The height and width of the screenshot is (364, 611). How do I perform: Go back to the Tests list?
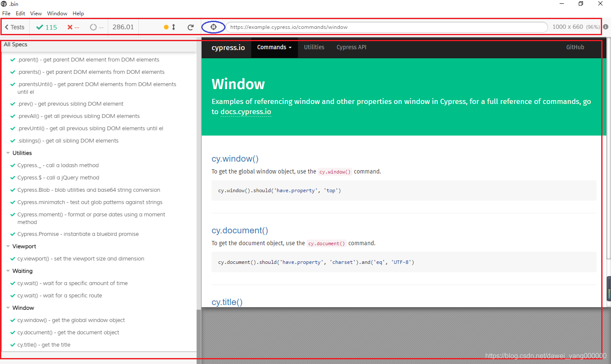coord(15,27)
